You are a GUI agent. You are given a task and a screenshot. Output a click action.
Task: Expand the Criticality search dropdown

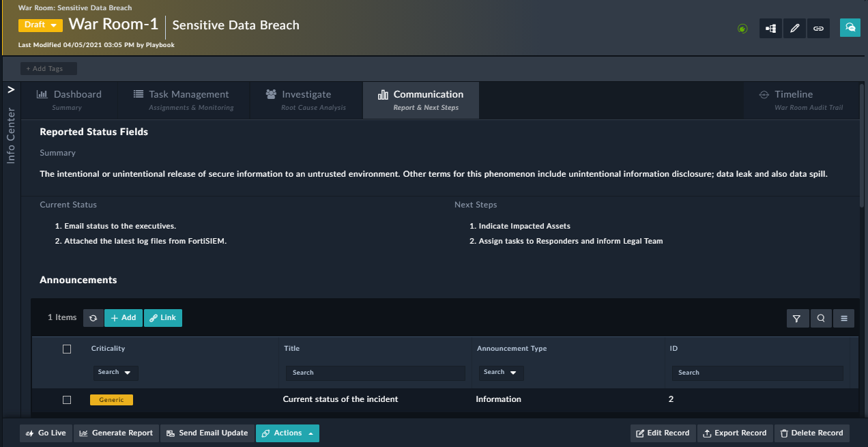[115, 373]
